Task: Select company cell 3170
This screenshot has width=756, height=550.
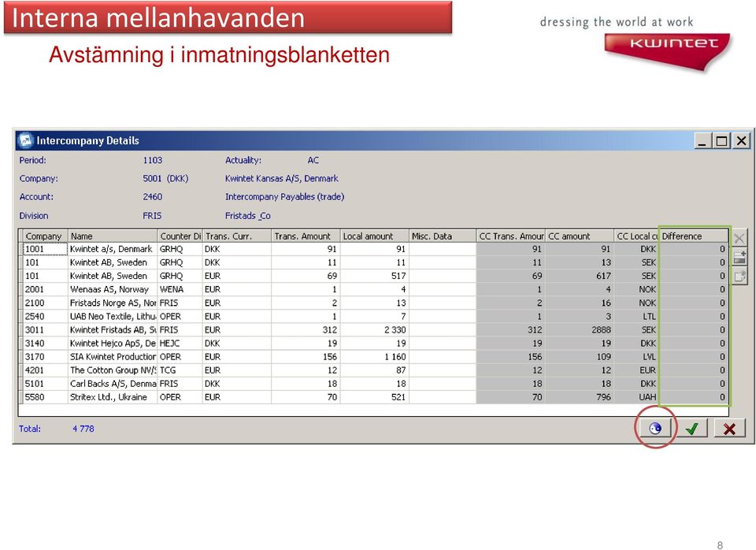Action: [46, 357]
